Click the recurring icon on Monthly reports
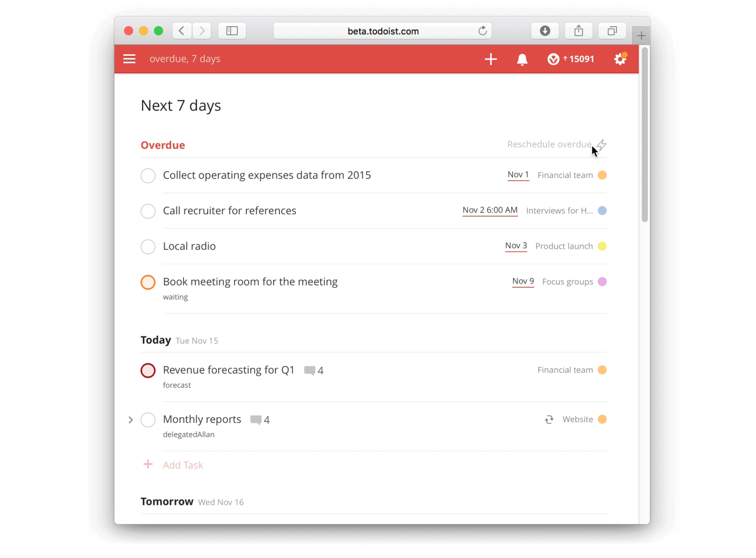This screenshot has height=558, width=756. coord(549,420)
